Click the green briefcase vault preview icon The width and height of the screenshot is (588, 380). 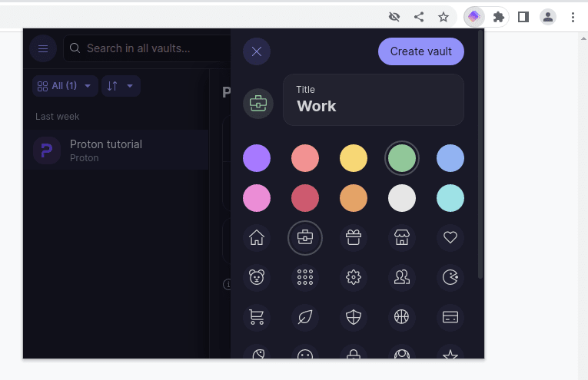258,104
